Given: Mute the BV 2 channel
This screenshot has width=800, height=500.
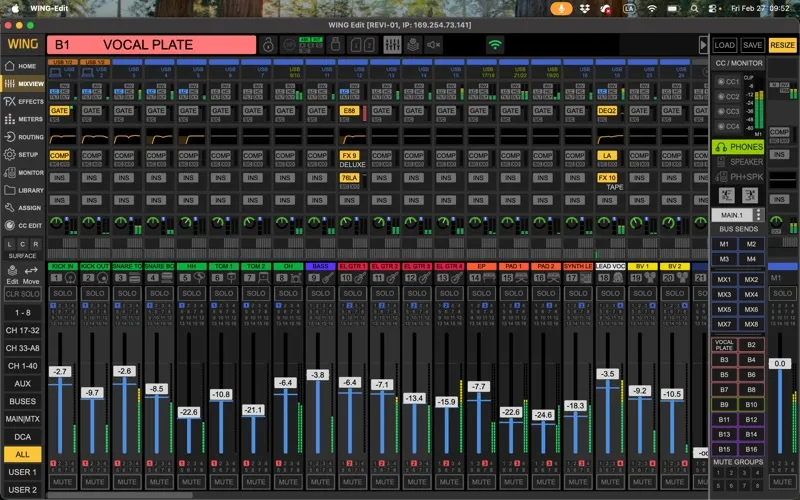Looking at the screenshot, I should [674, 482].
